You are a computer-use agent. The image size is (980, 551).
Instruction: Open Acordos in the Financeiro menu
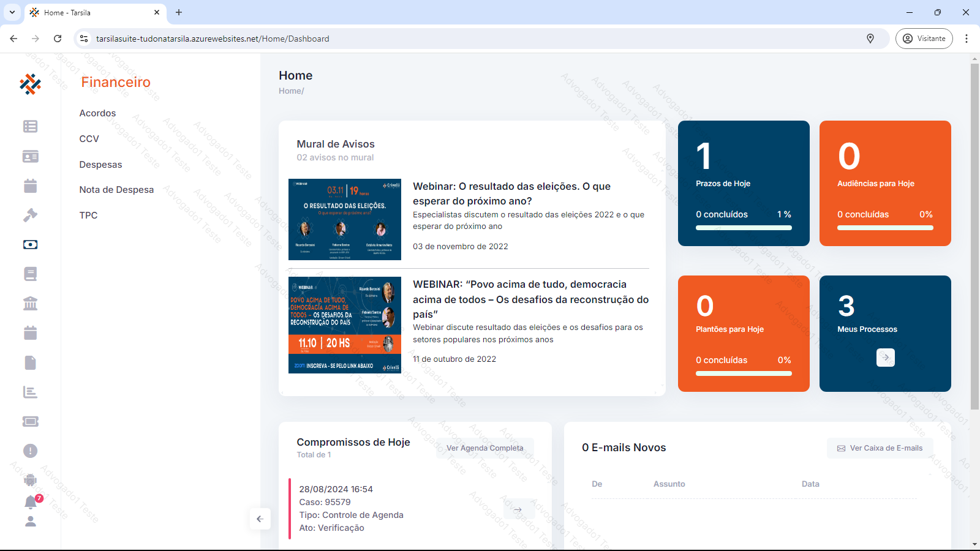[97, 113]
